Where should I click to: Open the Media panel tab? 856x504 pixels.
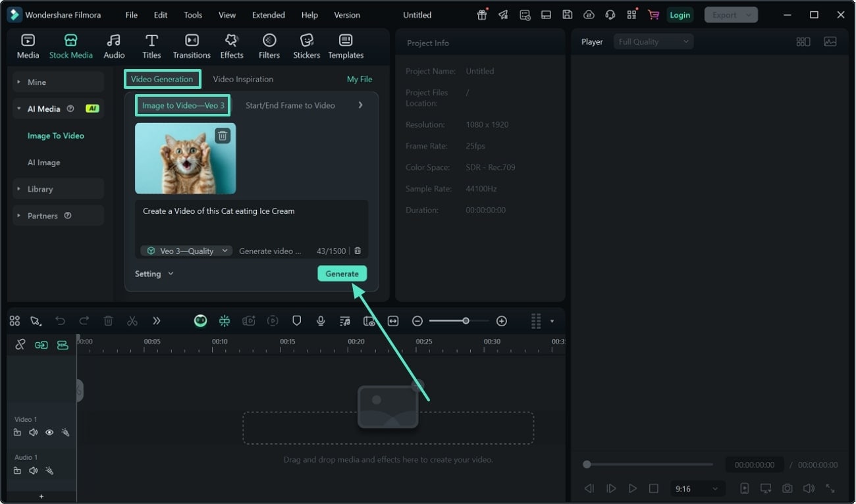[x=28, y=47]
